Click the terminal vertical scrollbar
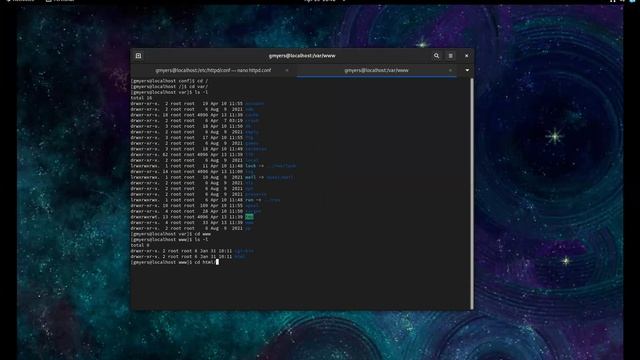This screenshot has width=640, height=360. tap(472, 194)
